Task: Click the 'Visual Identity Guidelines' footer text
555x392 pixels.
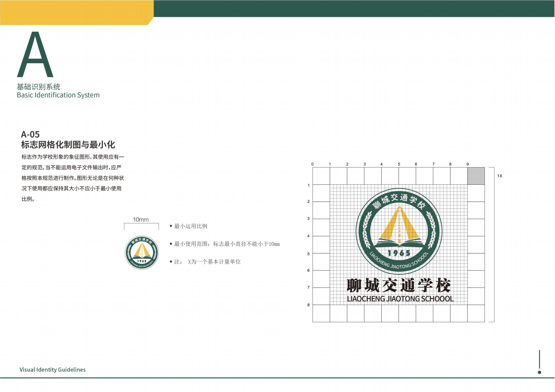Action: click(x=52, y=370)
